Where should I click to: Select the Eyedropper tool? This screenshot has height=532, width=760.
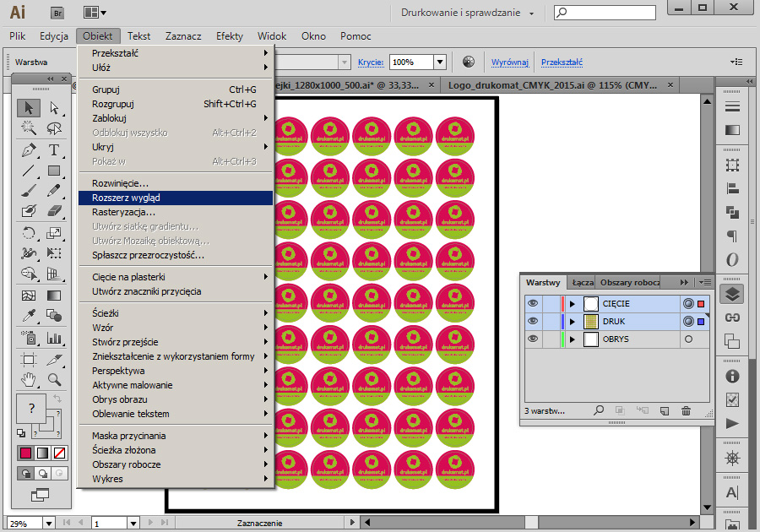(x=29, y=316)
